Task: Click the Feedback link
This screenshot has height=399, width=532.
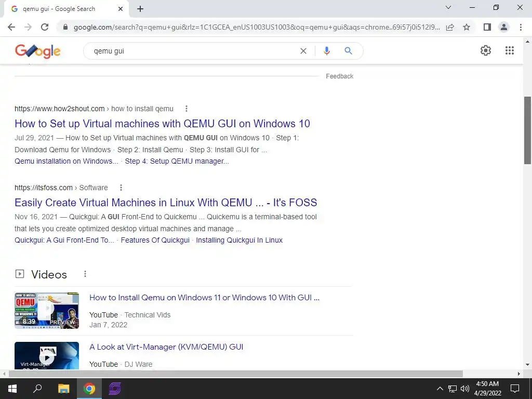Action: pos(340,76)
